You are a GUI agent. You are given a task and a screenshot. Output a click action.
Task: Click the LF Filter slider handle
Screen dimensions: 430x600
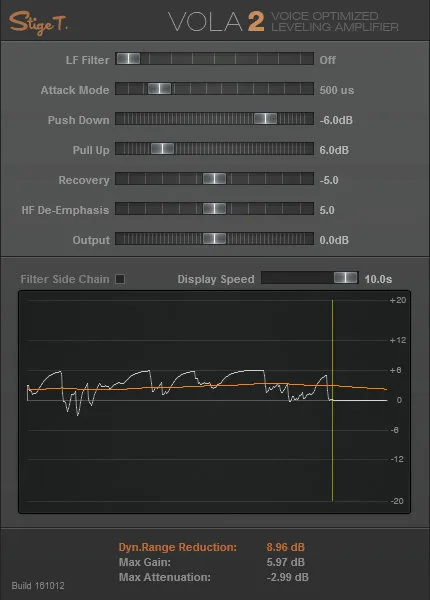click(x=129, y=59)
